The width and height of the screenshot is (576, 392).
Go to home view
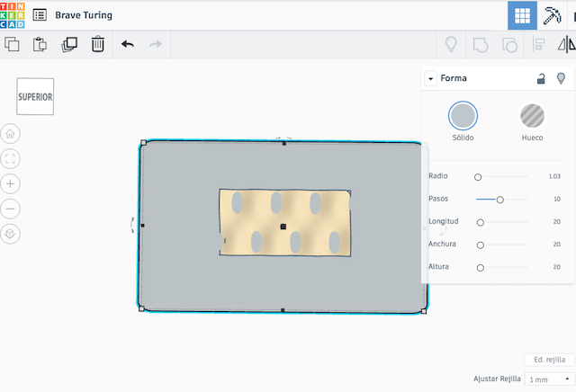coord(10,134)
